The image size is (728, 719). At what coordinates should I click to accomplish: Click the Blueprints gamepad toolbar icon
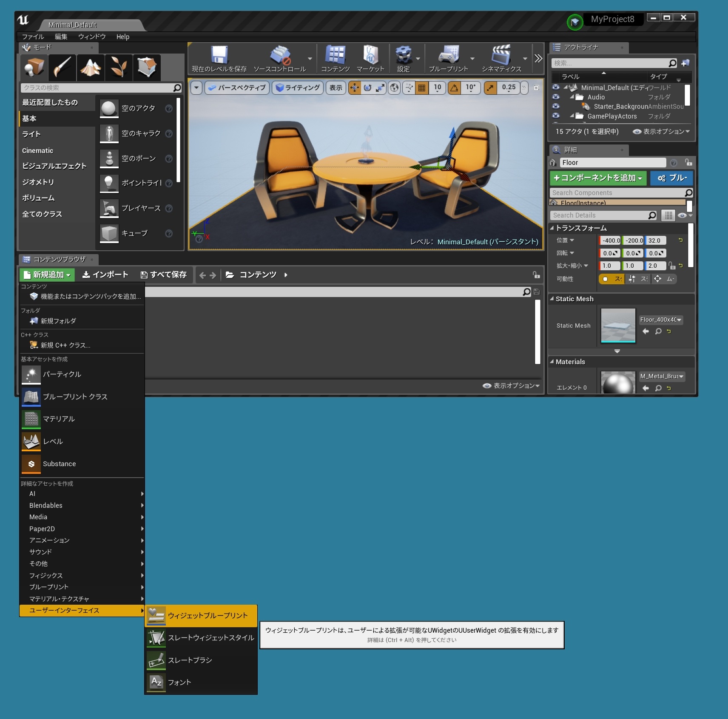click(448, 55)
